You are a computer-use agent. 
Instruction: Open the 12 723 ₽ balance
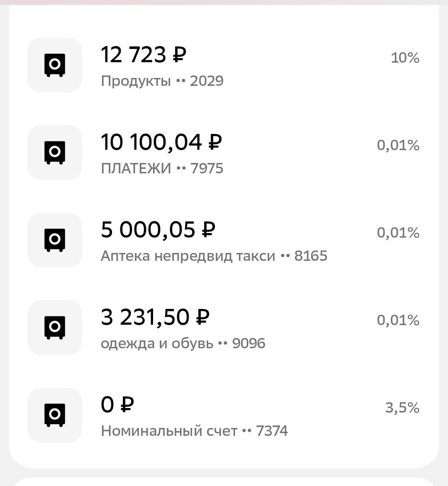[144, 55]
